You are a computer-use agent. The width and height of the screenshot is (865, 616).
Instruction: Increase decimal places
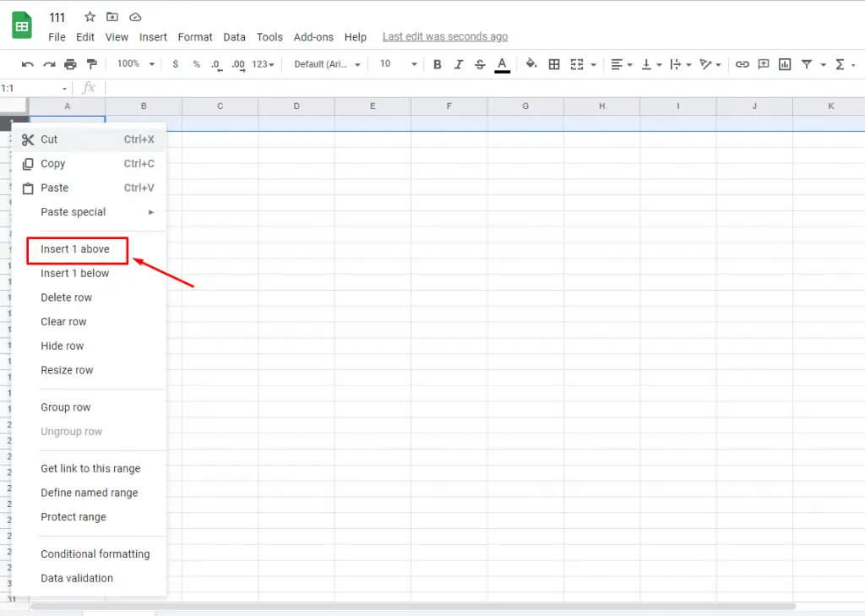pyautogui.click(x=238, y=64)
